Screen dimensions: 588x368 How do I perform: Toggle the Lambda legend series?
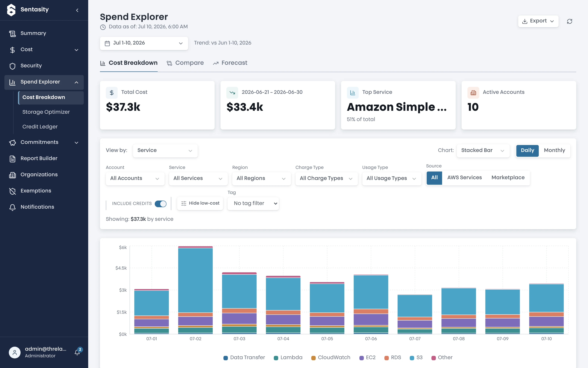[x=288, y=358]
